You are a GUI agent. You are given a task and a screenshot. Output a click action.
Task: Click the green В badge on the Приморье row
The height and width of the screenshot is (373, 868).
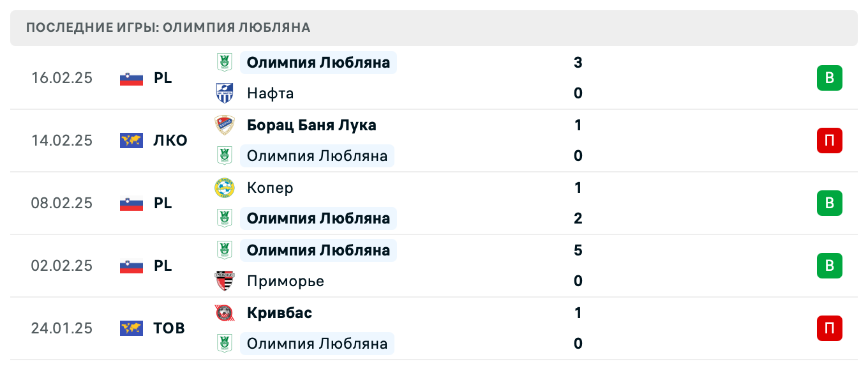pos(829,266)
